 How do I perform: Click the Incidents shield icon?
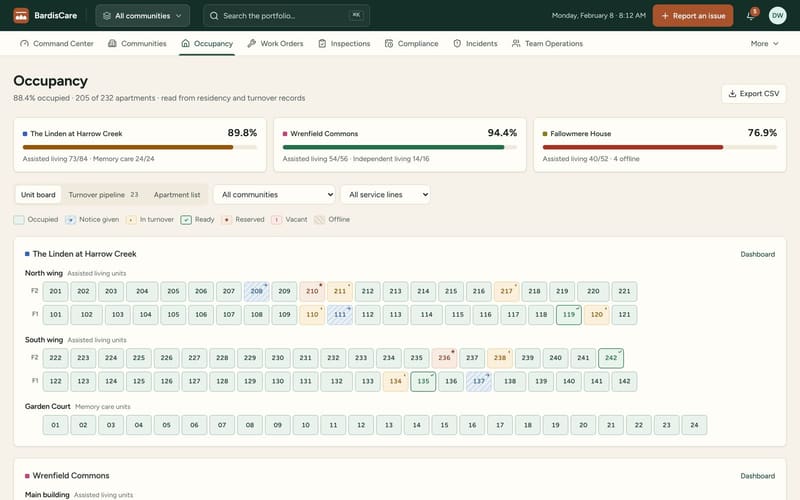pos(457,43)
